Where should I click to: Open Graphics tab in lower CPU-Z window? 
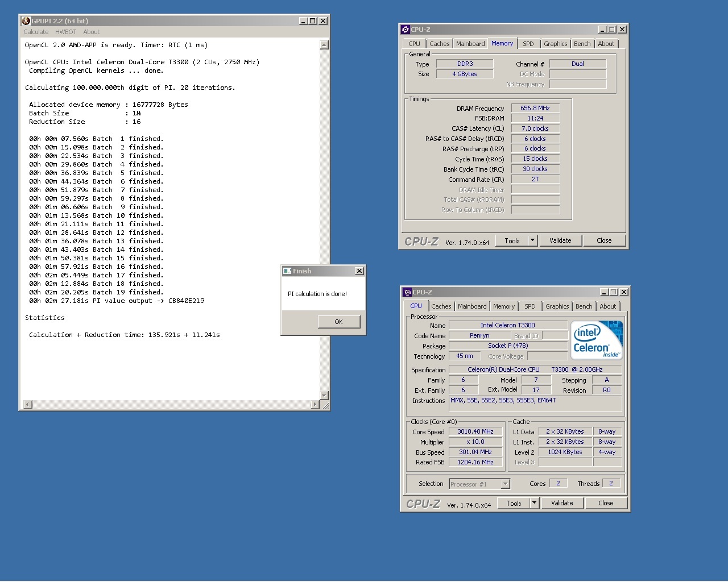point(557,306)
